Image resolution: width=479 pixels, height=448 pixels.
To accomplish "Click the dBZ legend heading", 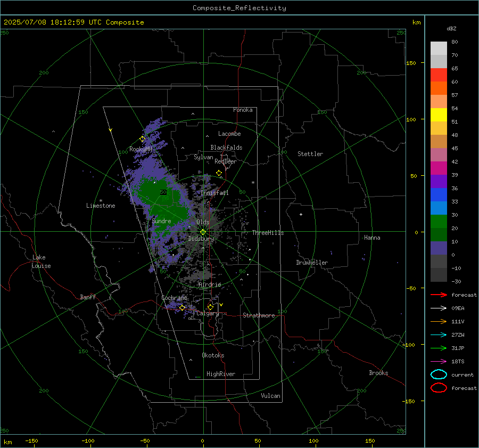I will pyautogui.click(x=451, y=28).
